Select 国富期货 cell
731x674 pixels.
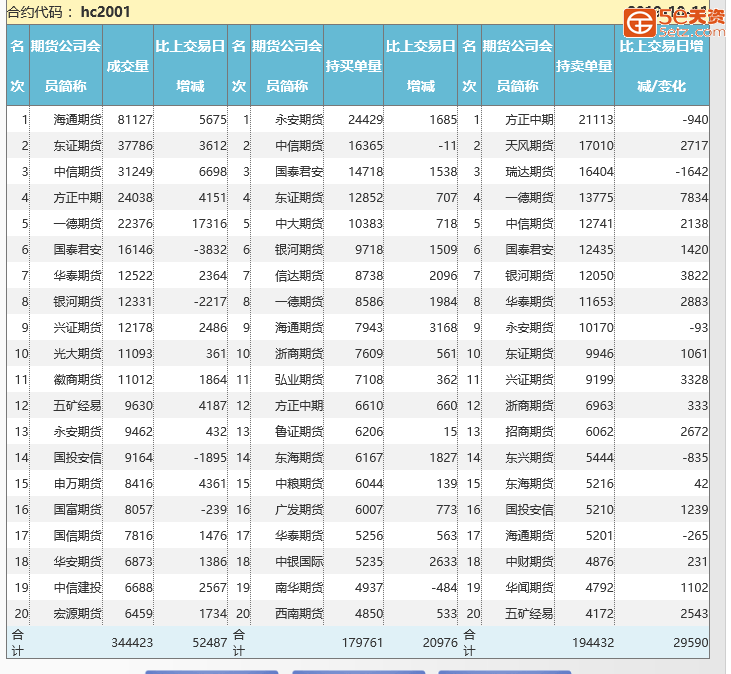point(77,509)
